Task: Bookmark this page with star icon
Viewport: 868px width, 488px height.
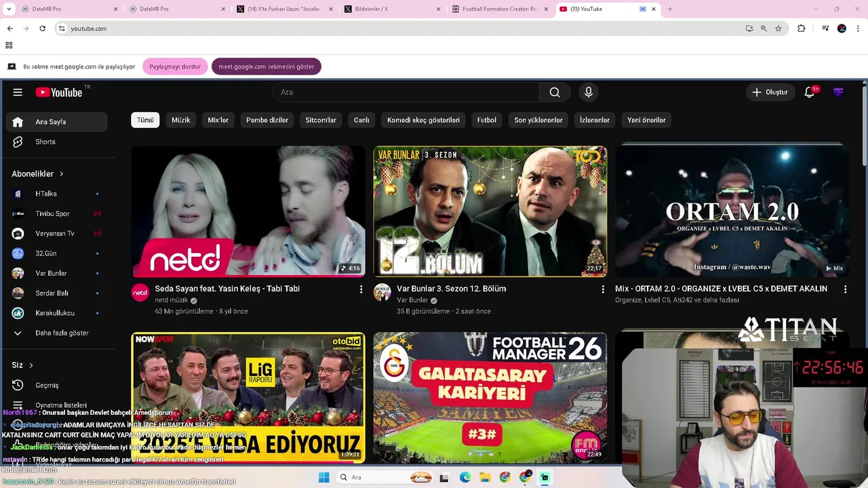Action: pos(778,28)
